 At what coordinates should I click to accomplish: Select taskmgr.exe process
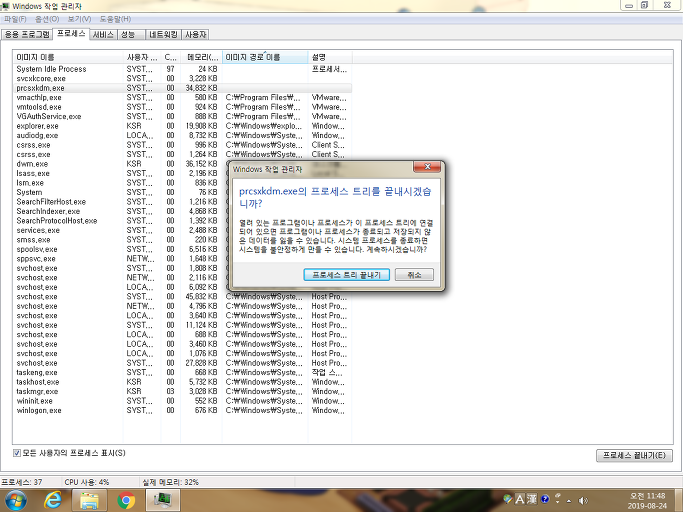pos(183,391)
